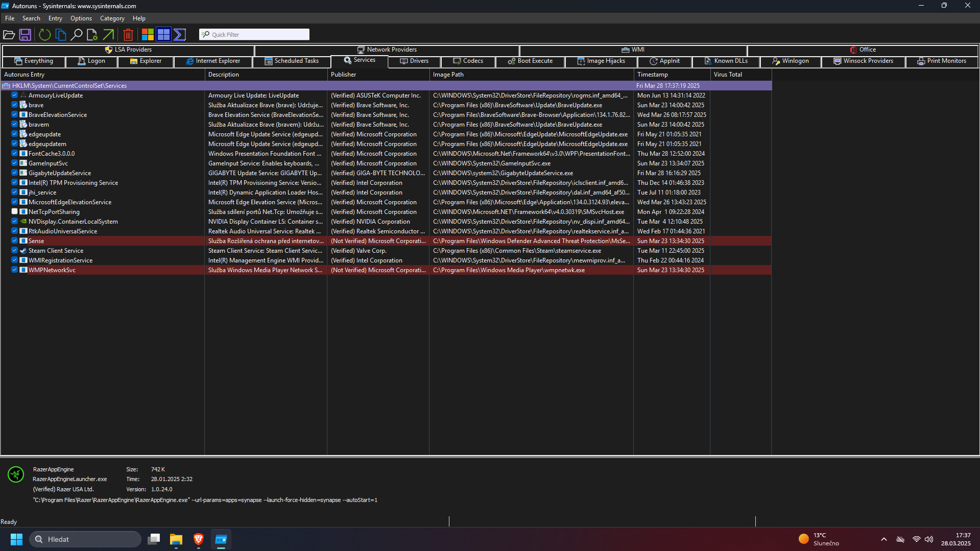
Task: Open the File menu
Action: (10, 18)
